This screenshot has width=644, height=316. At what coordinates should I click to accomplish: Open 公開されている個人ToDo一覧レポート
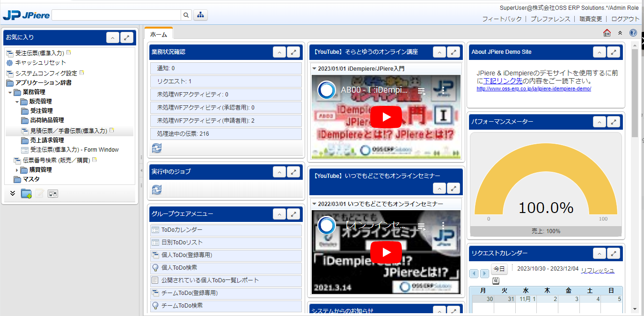tap(226, 281)
